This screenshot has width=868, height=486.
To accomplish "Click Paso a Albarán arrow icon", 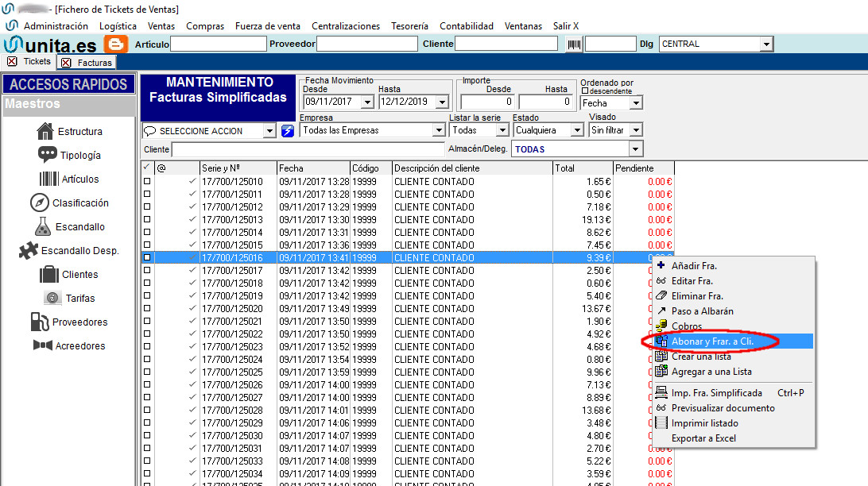I will pos(661,310).
